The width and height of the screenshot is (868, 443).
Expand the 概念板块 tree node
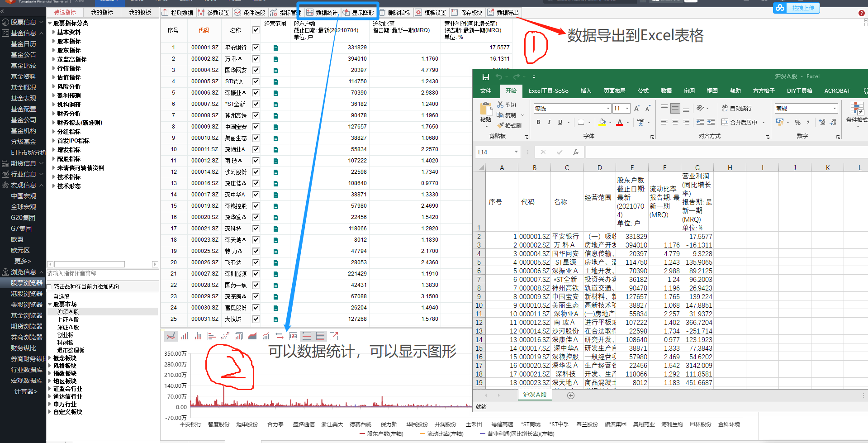(50, 358)
